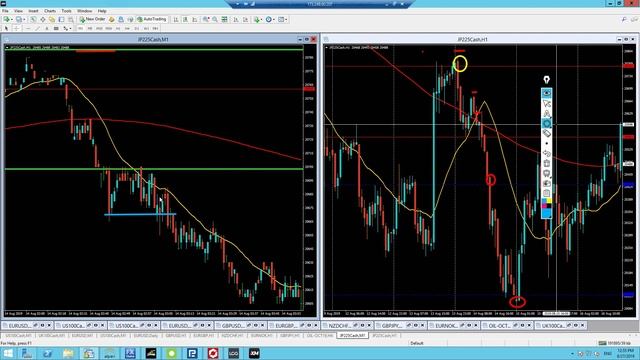640x360 pixels.
Task: Open the Charts menu
Action: pyautogui.click(x=50, y=11)
